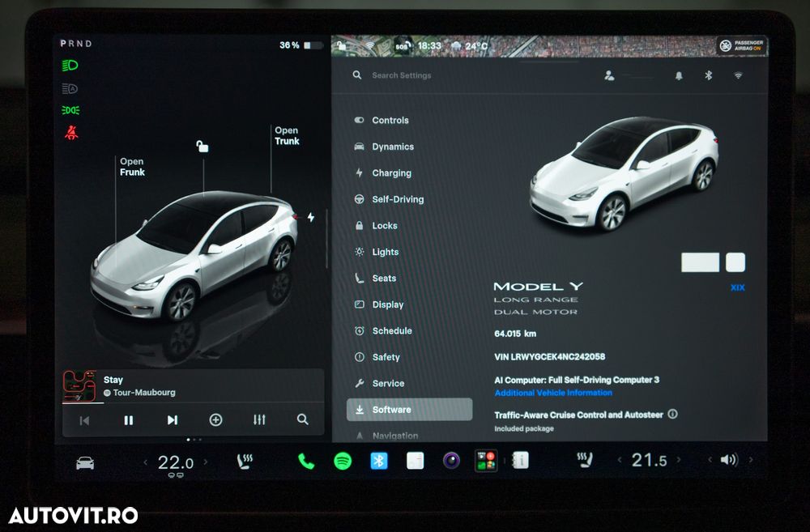This screenshot has height=532, width=810.
Task: Raise the volume with right chevron
Action: point(751,460)
